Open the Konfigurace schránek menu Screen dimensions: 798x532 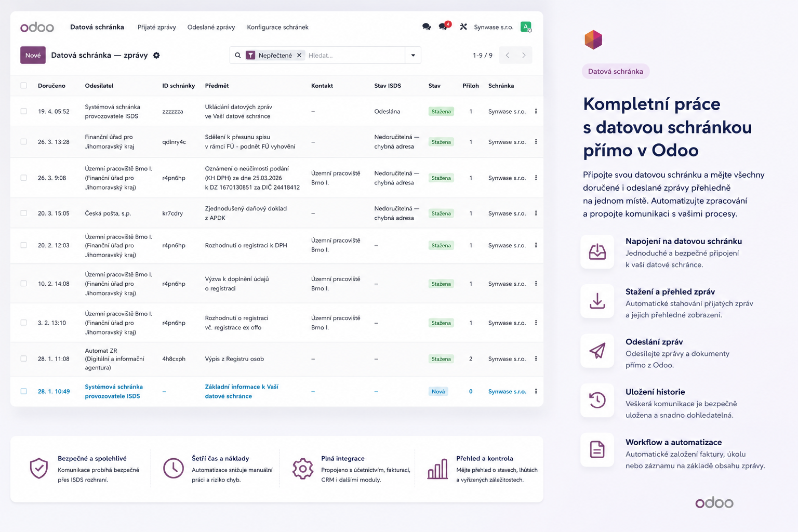coord(277,27)
